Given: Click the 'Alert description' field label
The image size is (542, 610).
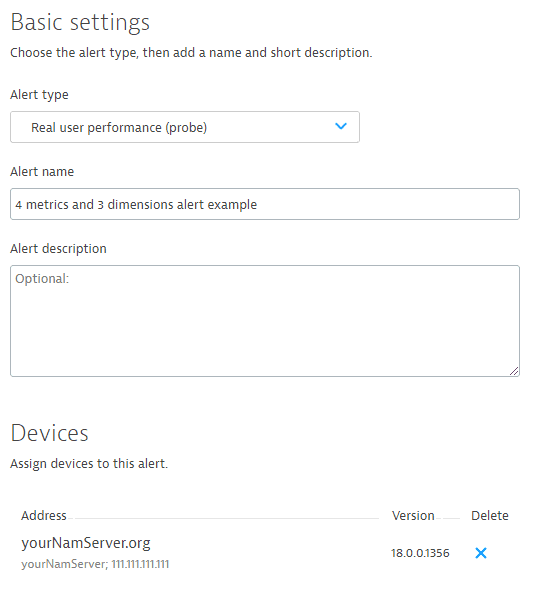Looking at the screenshot, I should [58, 249].
